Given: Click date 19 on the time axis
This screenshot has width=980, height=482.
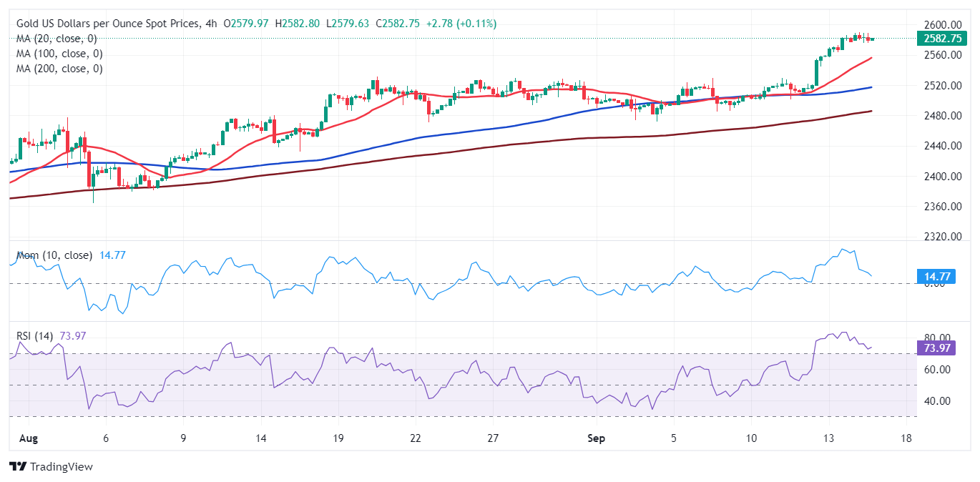Looking at the screenshot, I should click(x=338, y=438).
